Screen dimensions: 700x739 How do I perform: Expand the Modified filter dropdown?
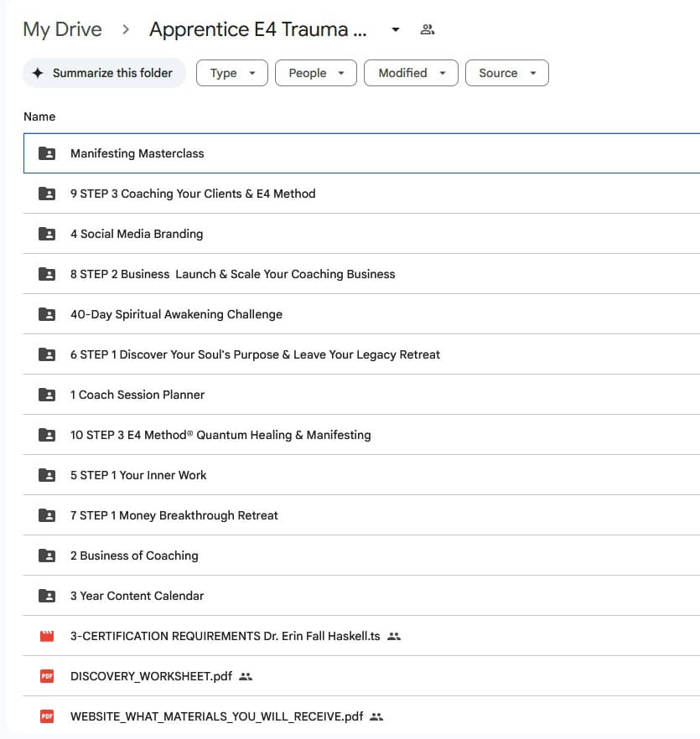(x=411, y=73)
